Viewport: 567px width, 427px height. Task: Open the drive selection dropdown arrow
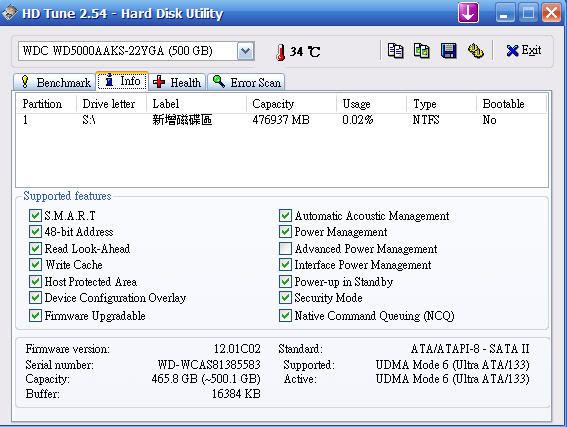tap(246, 51)
